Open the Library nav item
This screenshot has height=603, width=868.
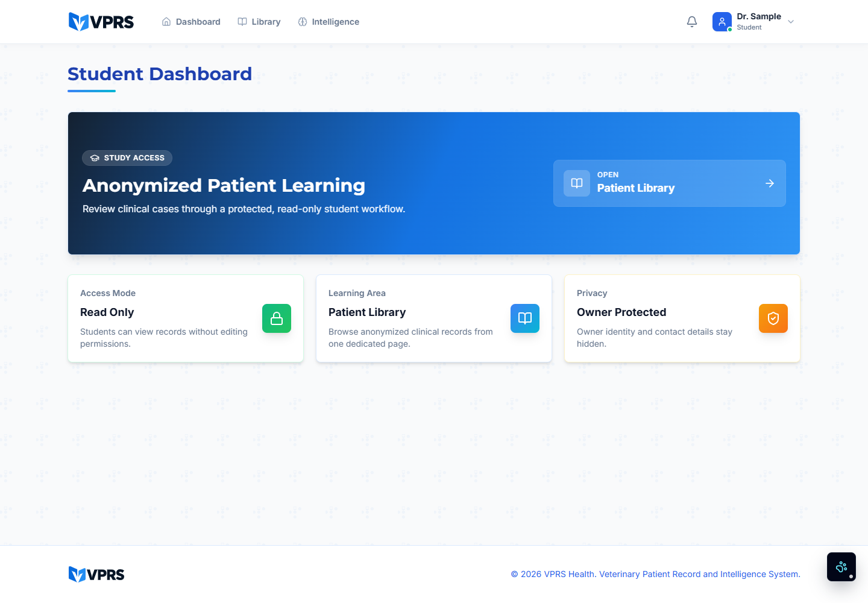coord(259,22)
